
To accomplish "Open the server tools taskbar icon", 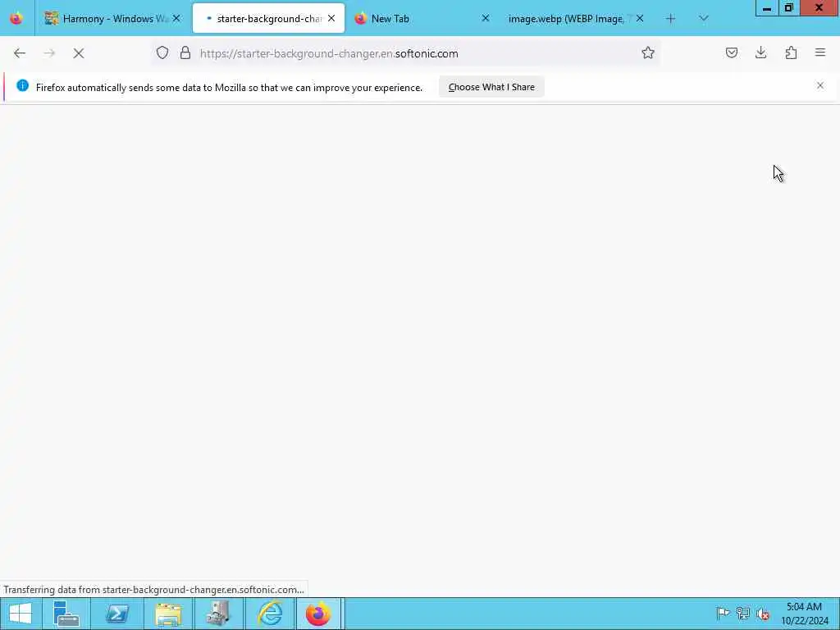I will point(218,614).
